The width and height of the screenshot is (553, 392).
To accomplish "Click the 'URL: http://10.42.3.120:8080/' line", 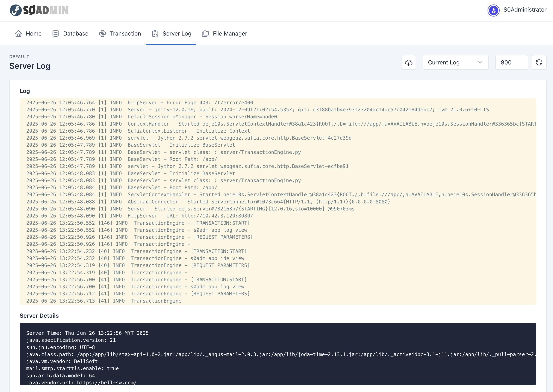I will (x=139, y=216).
